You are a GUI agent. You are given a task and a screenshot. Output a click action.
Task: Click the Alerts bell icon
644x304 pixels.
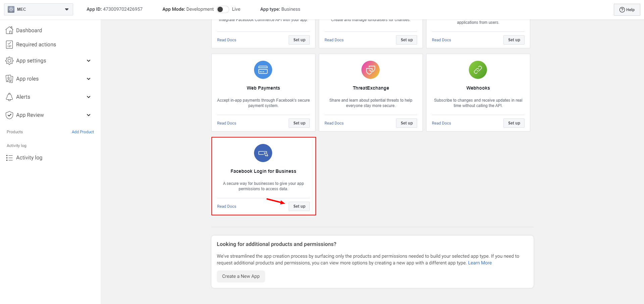(9, 97)
